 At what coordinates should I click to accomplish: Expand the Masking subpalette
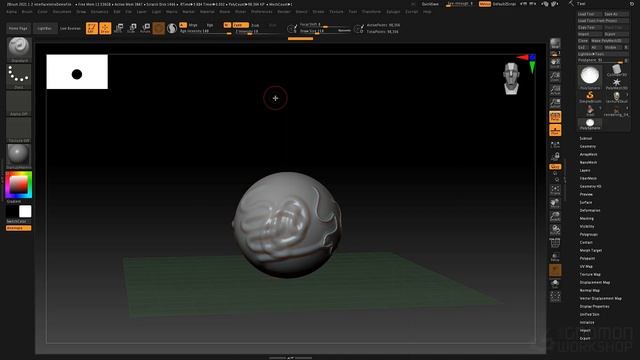(587, 218)
